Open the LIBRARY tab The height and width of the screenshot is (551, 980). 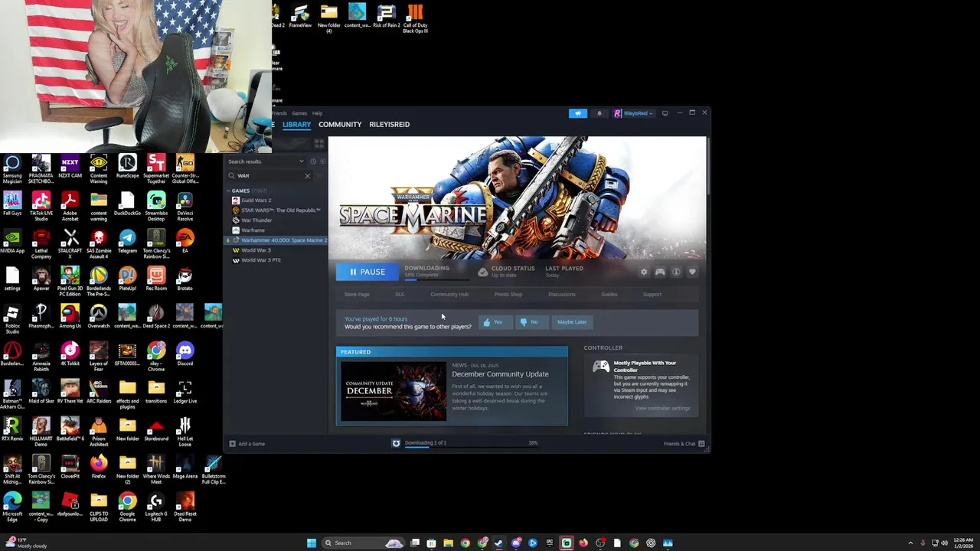[296, 124]
